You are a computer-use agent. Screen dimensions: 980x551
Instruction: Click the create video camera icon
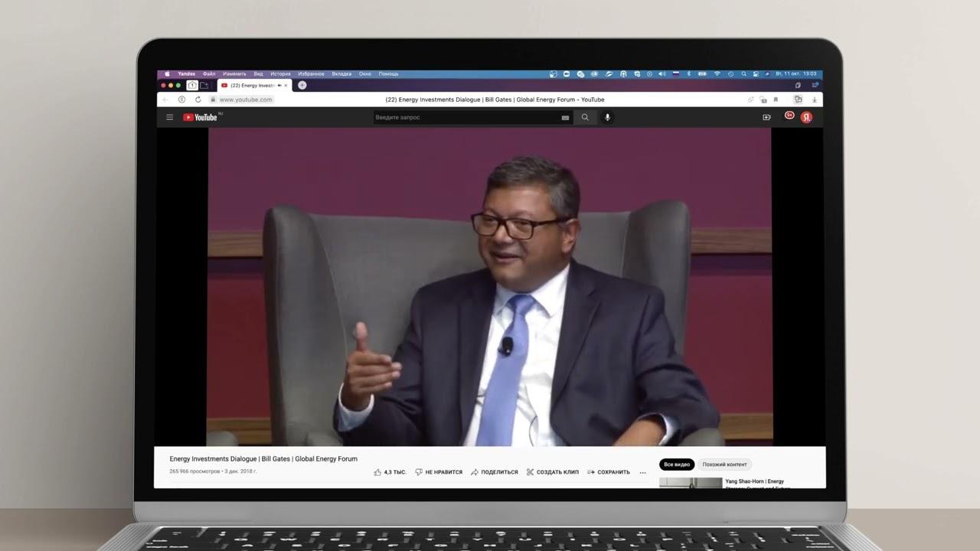(766, 117)
